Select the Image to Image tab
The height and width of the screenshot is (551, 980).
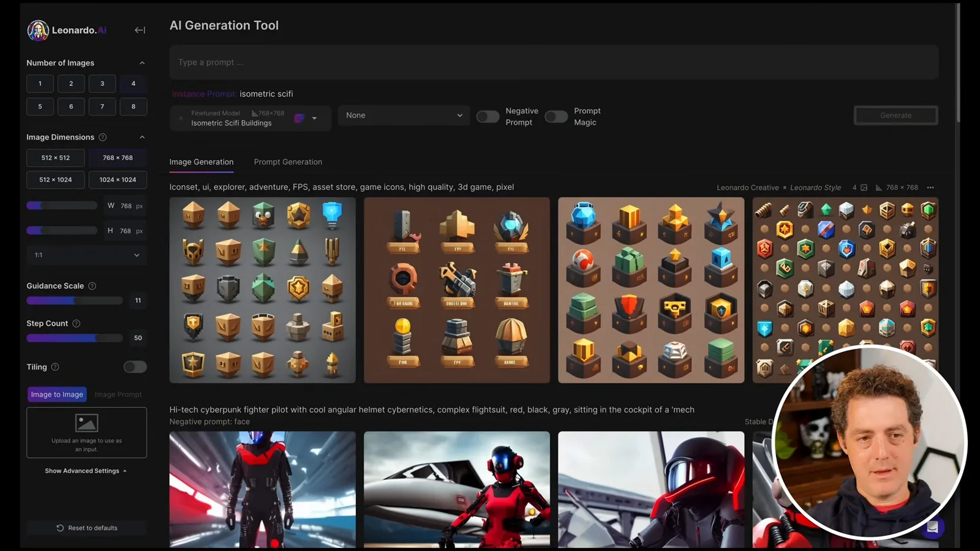point(57,394)
